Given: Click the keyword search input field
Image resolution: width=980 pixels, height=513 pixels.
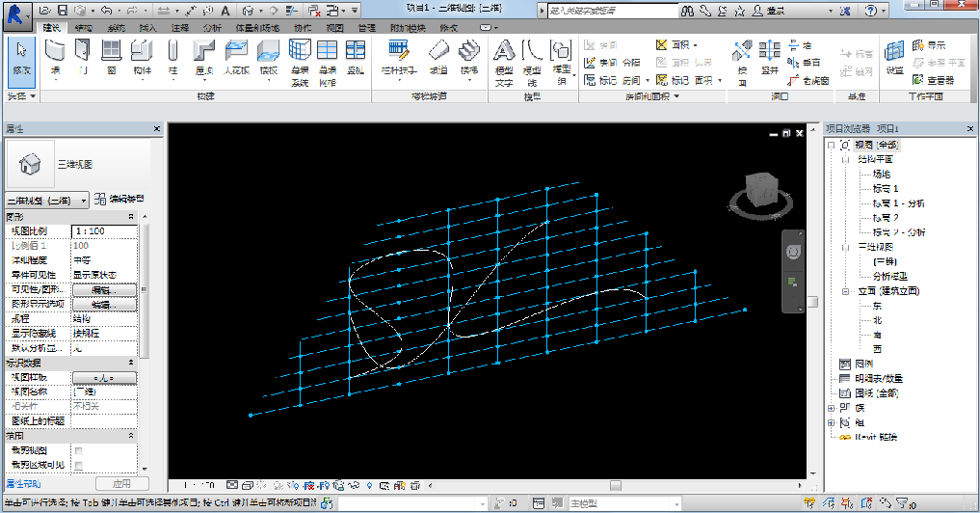Looking at the screenshot, I should click(609, 11).
